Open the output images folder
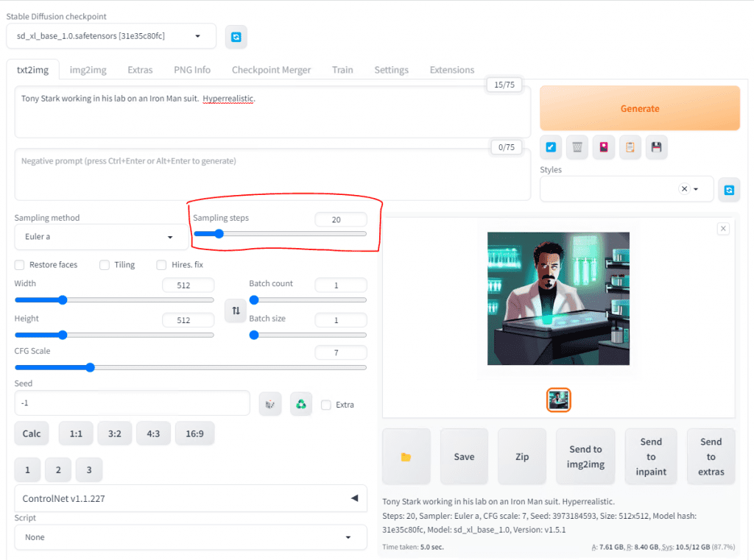Viewport: 754px width, 560px height. click(406, 457)
